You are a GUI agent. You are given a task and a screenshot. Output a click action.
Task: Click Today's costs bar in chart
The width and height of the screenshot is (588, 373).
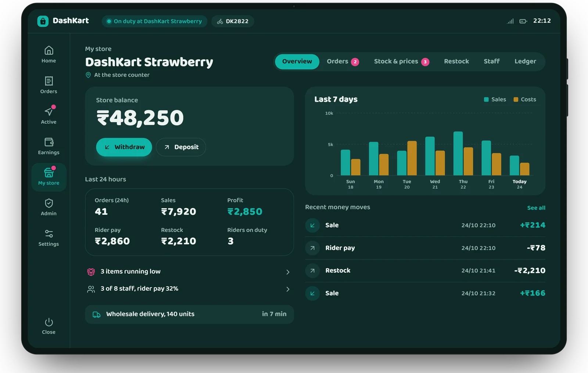pyautogui.click(x=525, y=169)
